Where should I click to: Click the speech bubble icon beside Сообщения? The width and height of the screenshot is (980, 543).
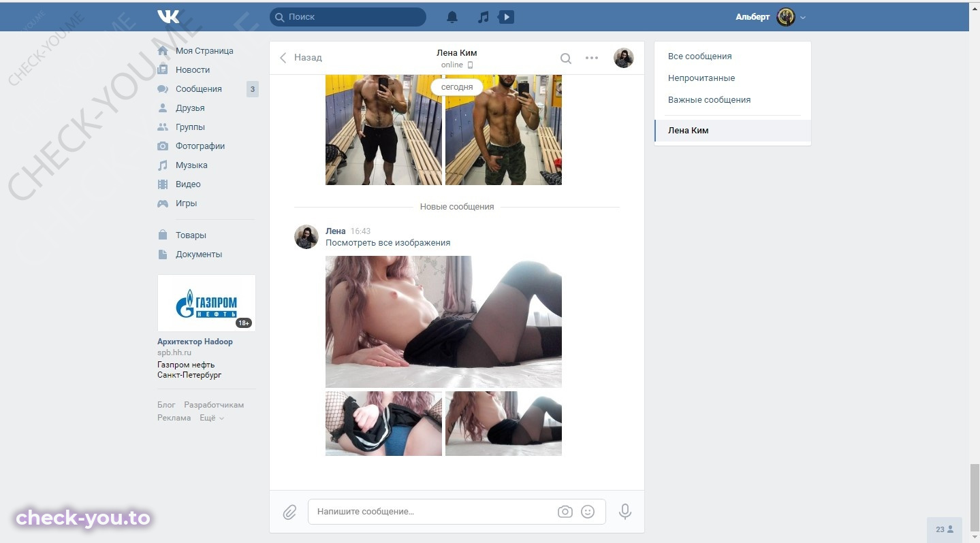pos(163,89)
